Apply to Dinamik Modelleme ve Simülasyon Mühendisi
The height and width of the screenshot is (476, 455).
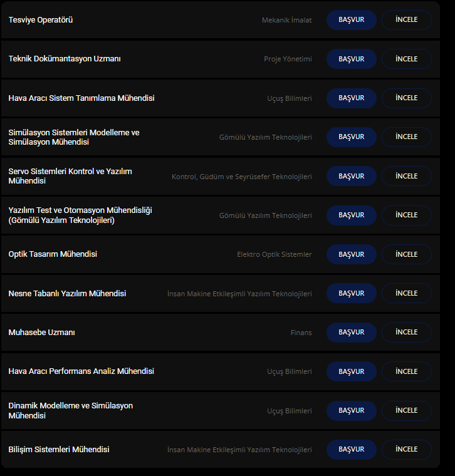(x=351, y=410)
